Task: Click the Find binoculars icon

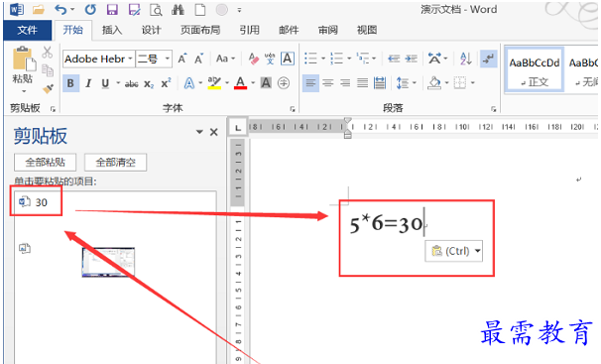Action: click(x=178, y=9)
